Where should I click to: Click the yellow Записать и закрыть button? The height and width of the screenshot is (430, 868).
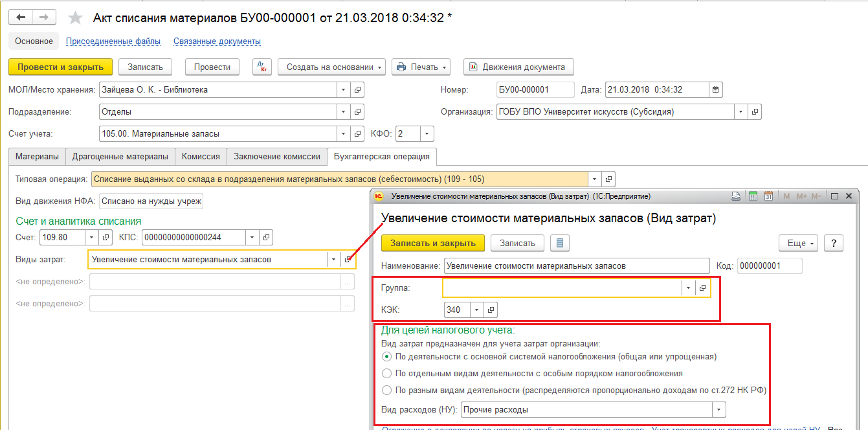click(433, 243)
